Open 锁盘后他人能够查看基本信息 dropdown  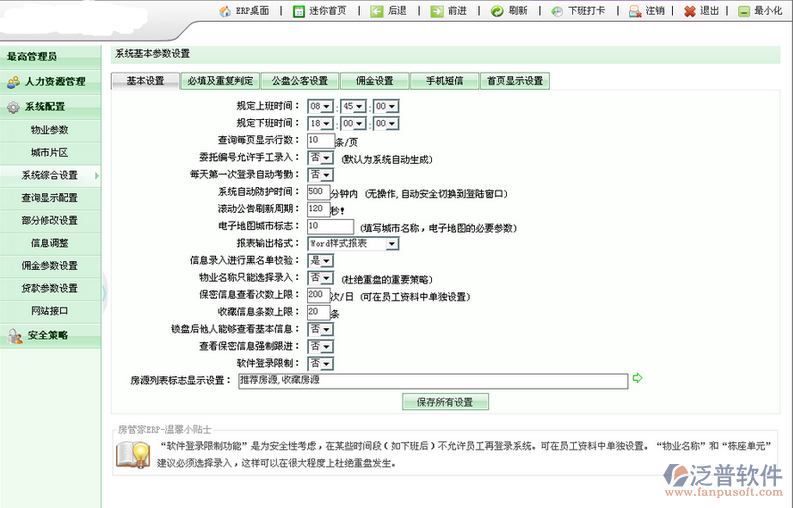click(321, 329)
